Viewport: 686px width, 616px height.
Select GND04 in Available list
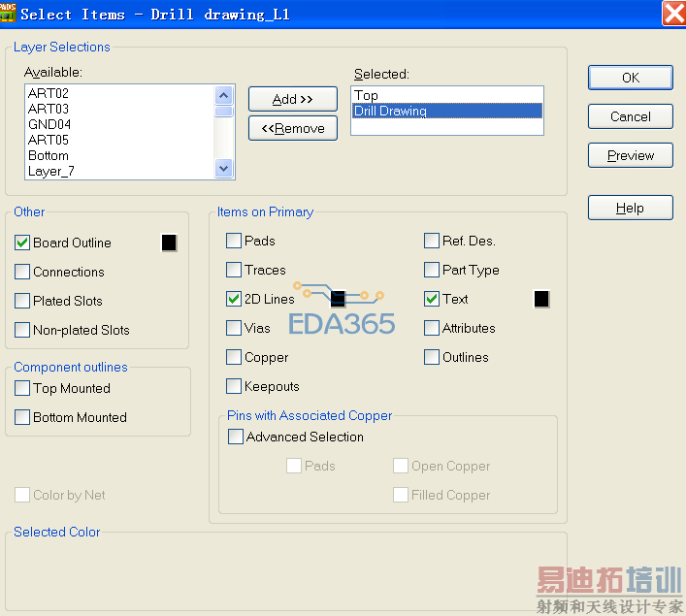120,124
